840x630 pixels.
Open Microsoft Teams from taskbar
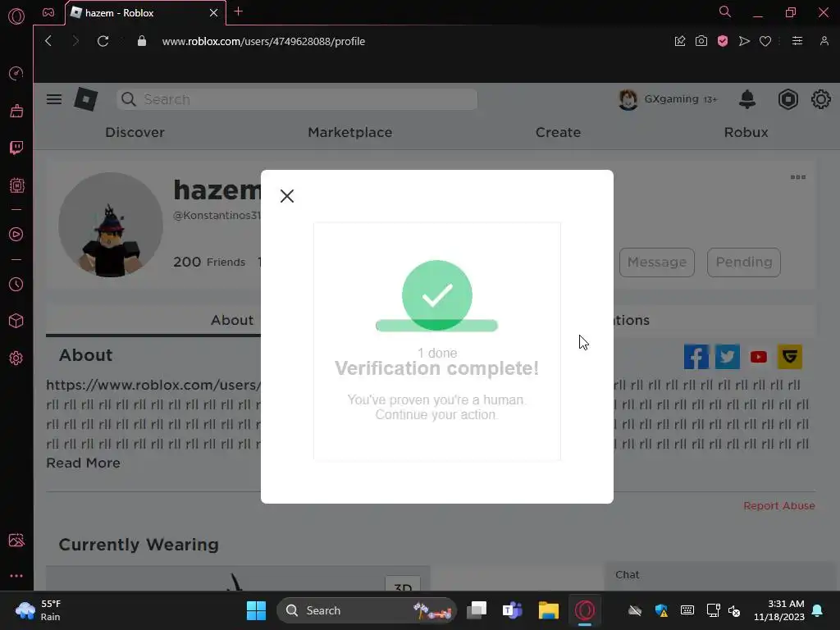pos(512,610)
